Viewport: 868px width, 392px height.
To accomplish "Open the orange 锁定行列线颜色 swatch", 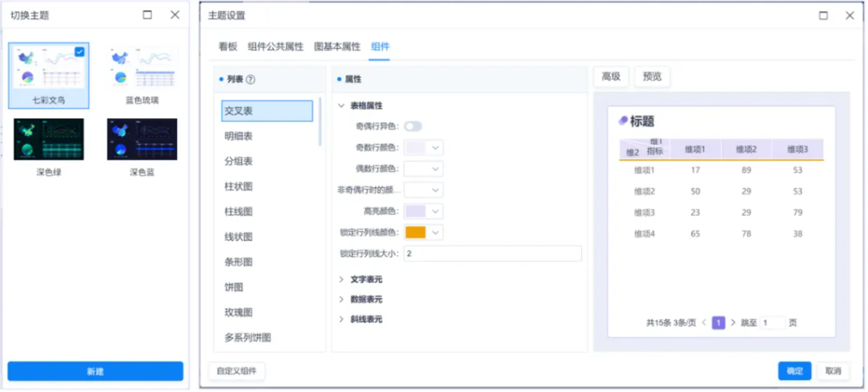I will [415, 232].
